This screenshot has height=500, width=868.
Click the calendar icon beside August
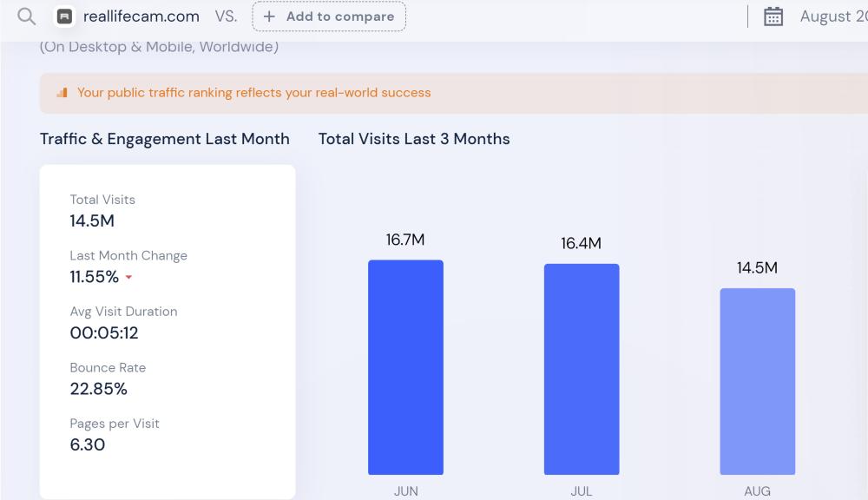coord(773,16)
